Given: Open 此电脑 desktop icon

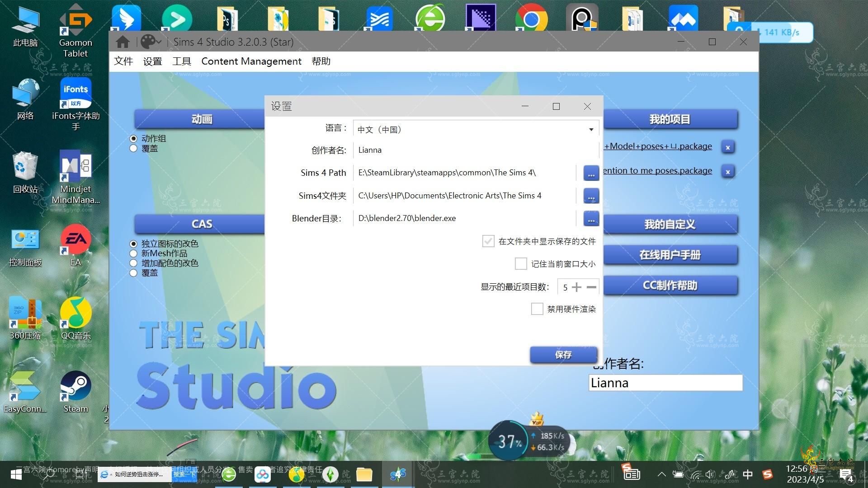Looking at the screenshot, I should pyautogui.click(x=25, y=26).
